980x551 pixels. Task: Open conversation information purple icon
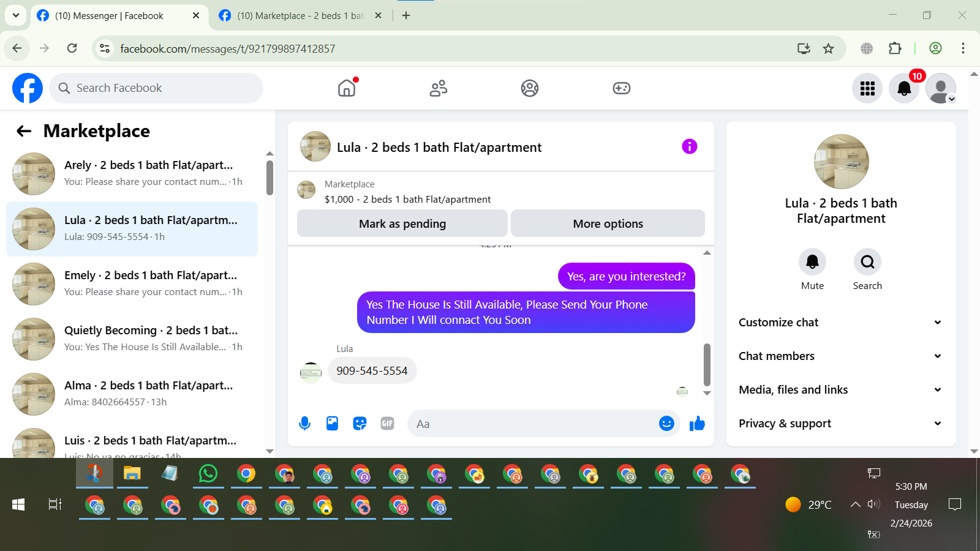pyautogui.click(x=690, y=146)
